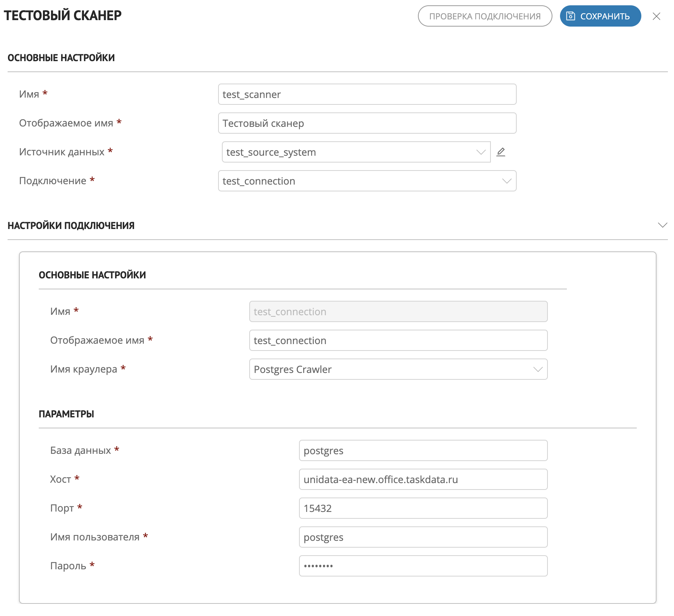
Task: Click the Настройки подключения section header
Action: (x=71, y=226)
